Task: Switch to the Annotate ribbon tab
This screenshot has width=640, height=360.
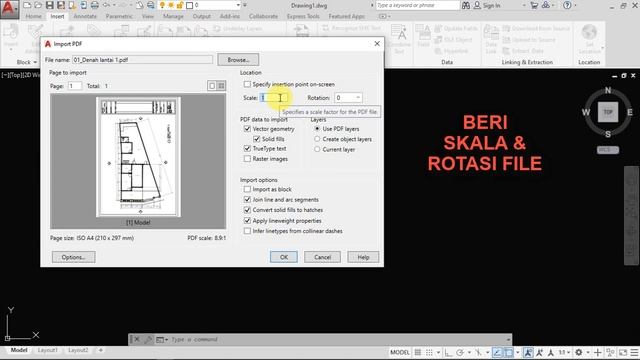Action: click(x=85, y=16)
